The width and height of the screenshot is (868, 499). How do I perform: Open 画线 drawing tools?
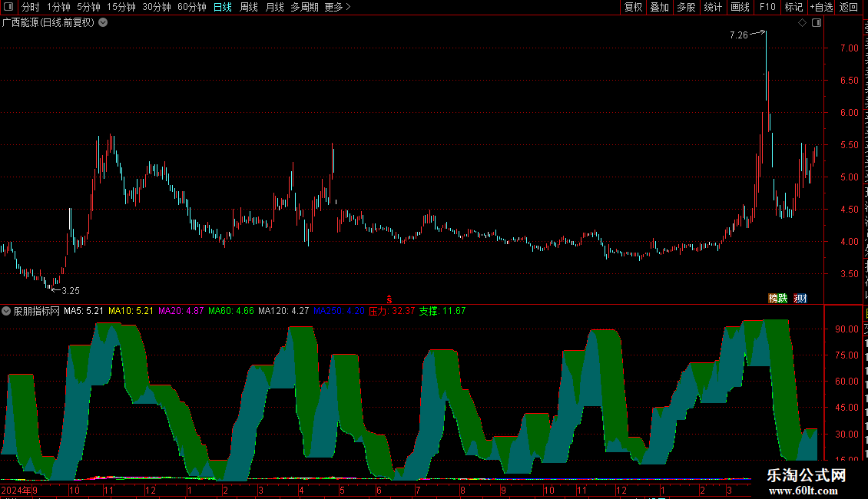[740, 7]
